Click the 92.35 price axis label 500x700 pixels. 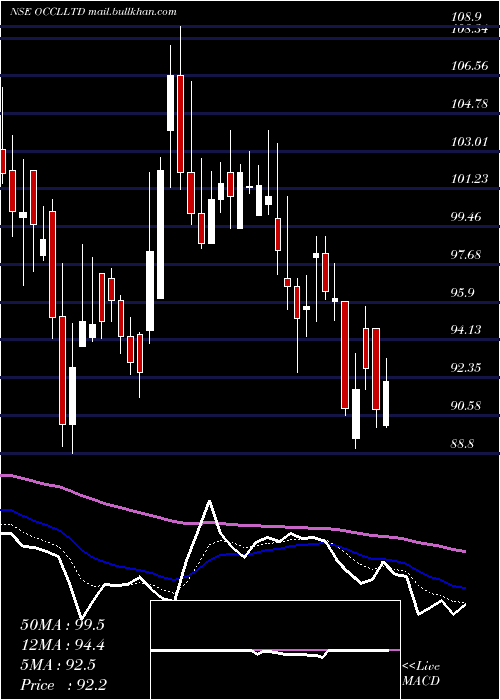pos(466,368)
